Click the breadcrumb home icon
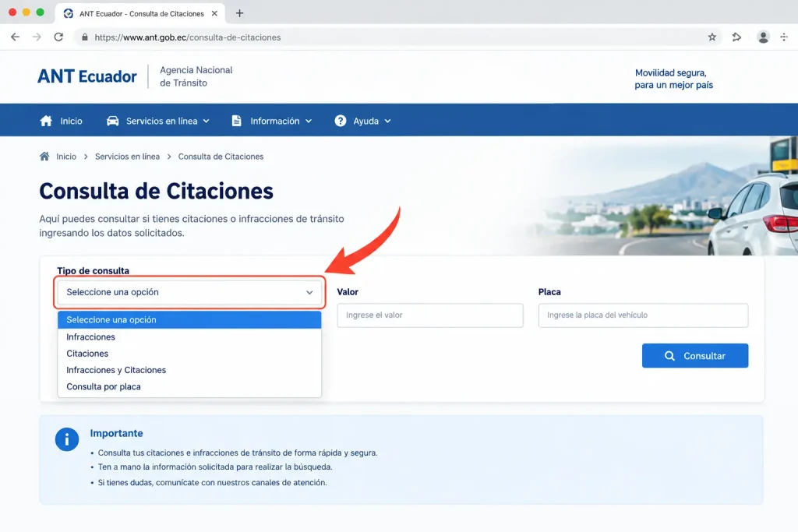 coord(44,156)
